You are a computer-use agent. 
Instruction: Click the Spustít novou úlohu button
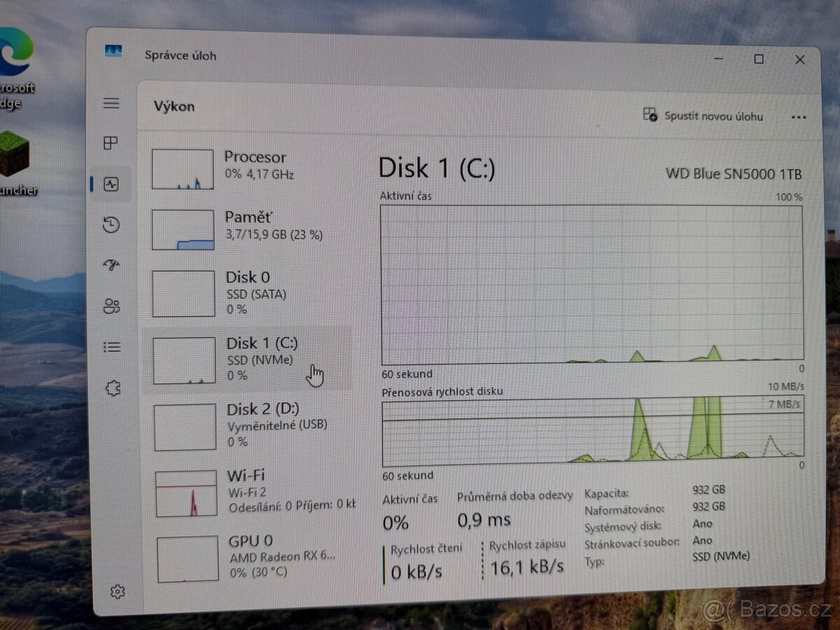tap(703, 116)
